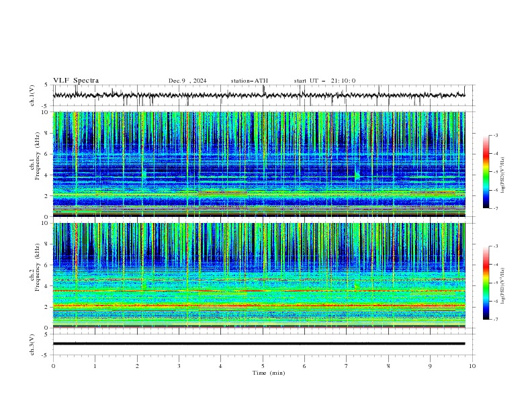Click the "start UT = 21:10:0" text
Viewport: 532px width, 411px height.
pos(324,81)
